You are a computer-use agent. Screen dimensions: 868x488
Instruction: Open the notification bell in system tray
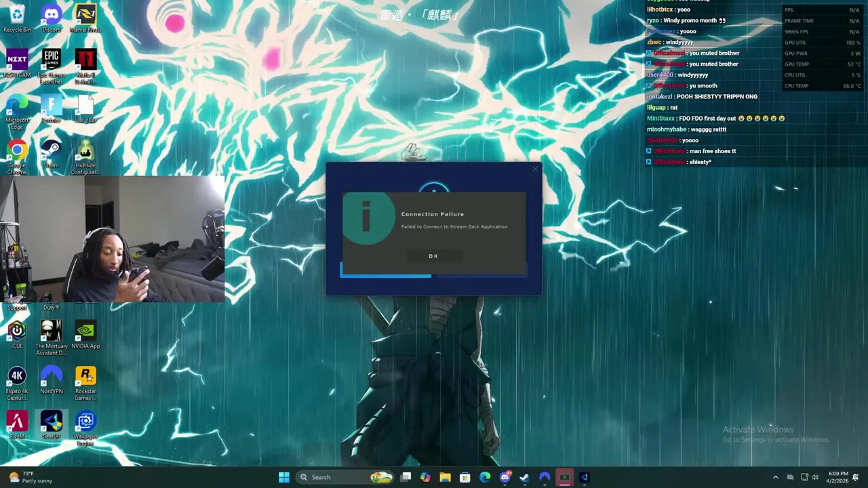[x=856, y=477]
